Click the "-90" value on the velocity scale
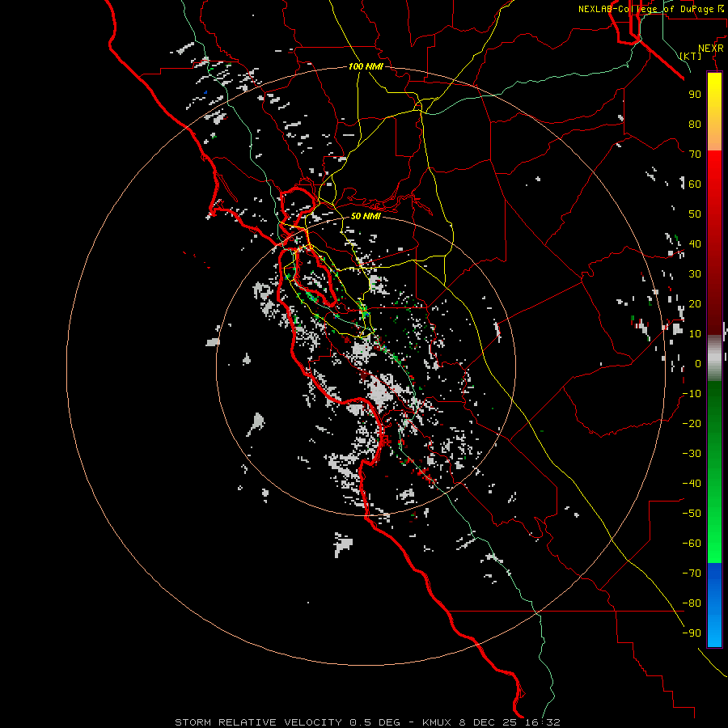The width and height of the screenshot is (728, 728). pyautogui.click(x=692, y=633)
